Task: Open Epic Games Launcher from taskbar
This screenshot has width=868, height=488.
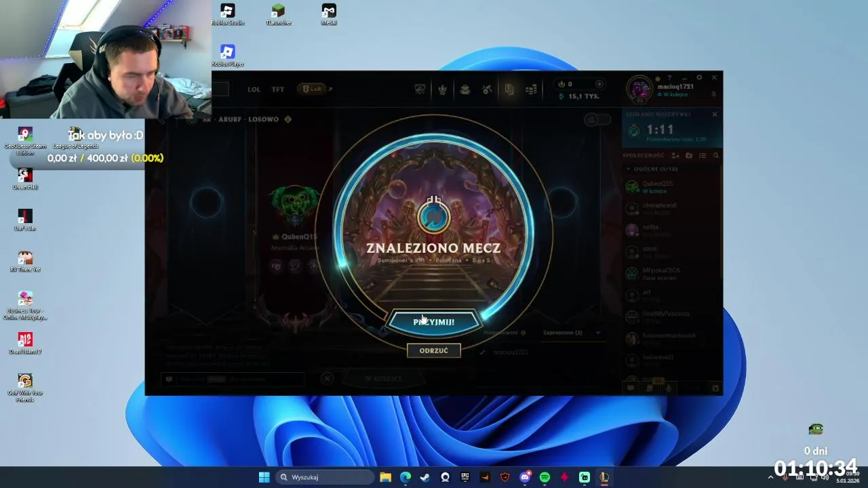Action: click(465, 477)
